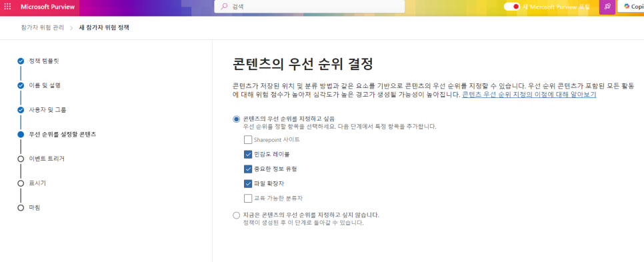Open Copilot from the header
The image size is (644, 262).
pyautogui.click(x=631, y=7)
